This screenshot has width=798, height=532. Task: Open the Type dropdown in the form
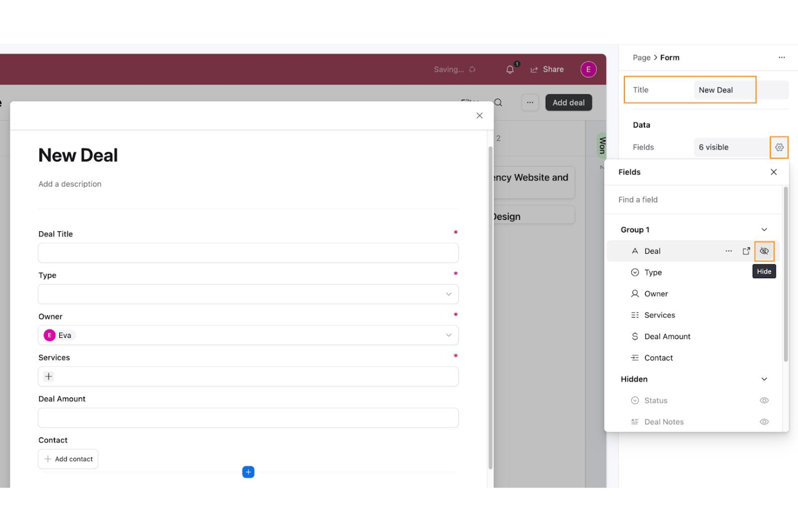(248, 294)
